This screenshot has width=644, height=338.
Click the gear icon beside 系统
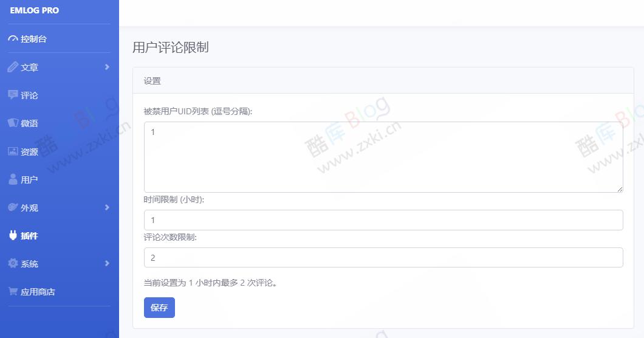point(13,263)
